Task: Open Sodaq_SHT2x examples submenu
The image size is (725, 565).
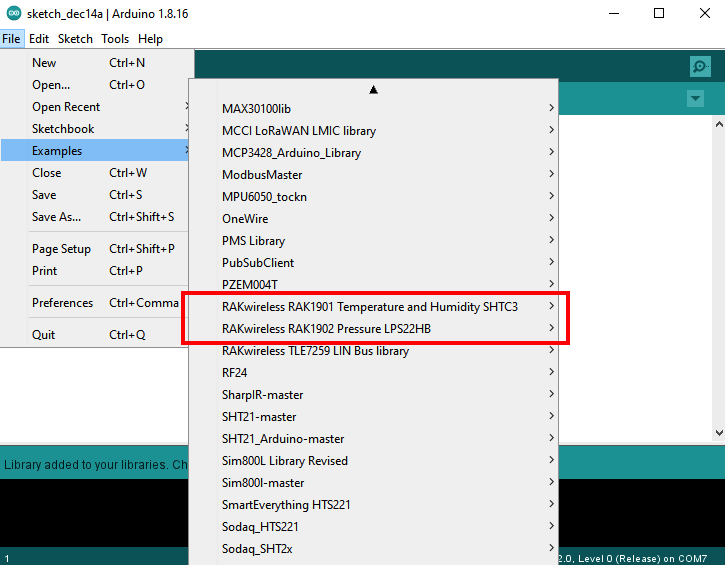Action: click(x=374, y=549)
